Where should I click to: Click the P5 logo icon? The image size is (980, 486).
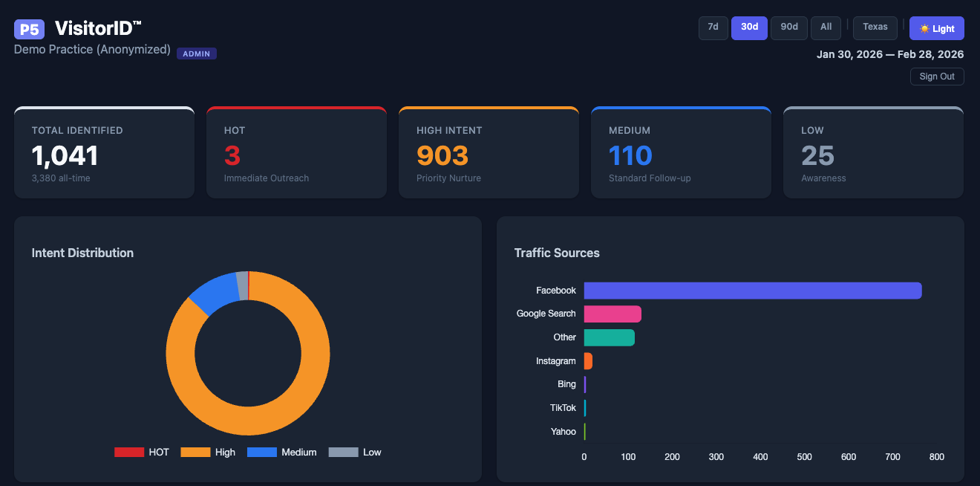[x=29, y=29]
